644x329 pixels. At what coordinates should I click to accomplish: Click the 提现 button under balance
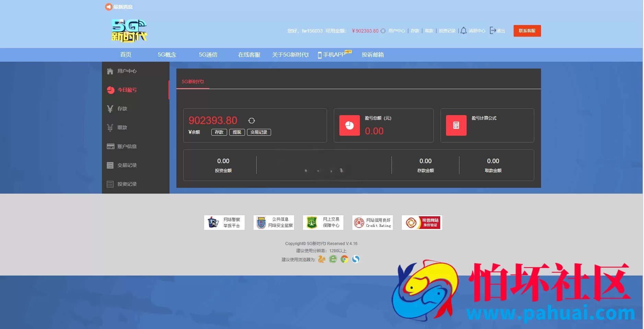(237, 132)
